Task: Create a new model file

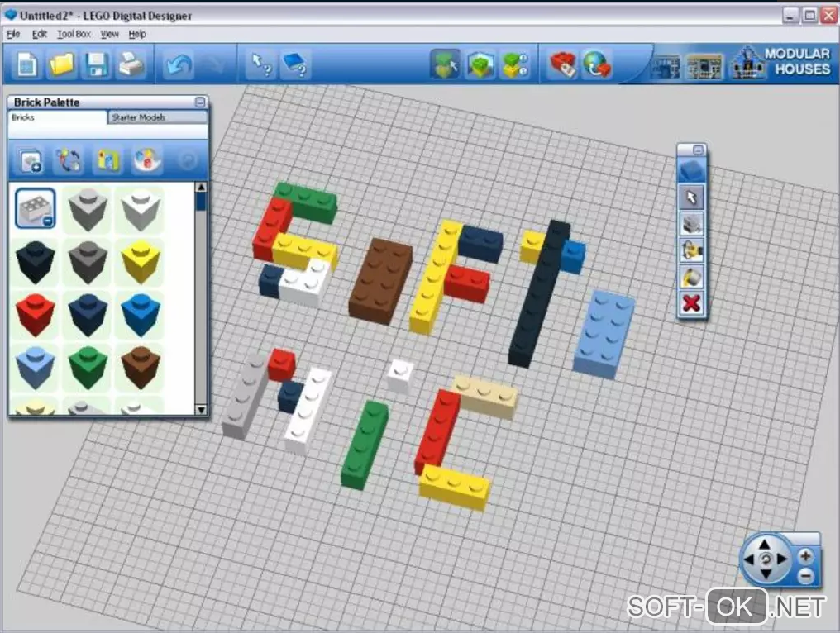Action: pos(26,64)
